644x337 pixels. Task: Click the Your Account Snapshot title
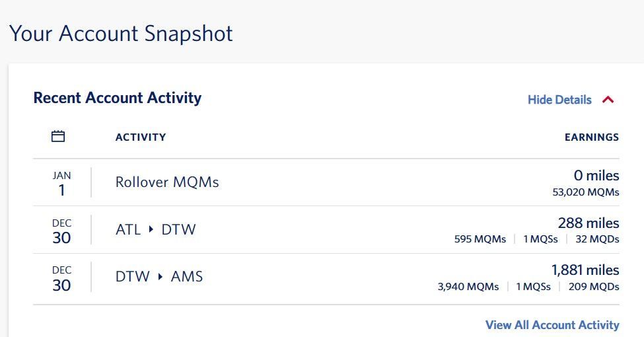[121, 34]
